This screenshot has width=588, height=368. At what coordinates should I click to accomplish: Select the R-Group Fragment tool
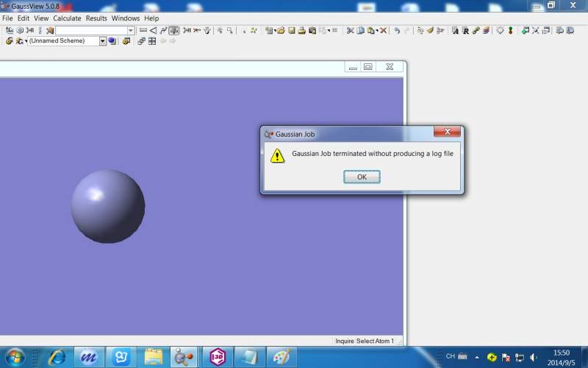point(30,30)
